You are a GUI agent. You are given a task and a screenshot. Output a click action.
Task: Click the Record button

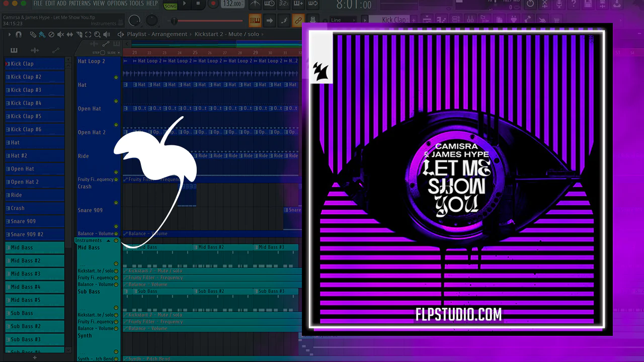[x=213, y=4]
